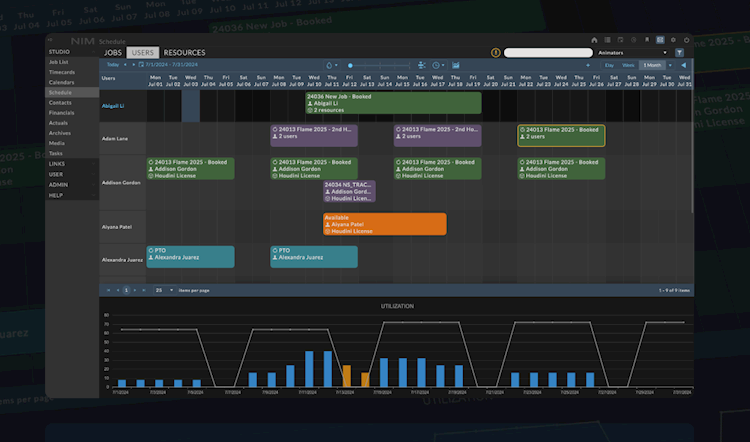This screenshot has width=750, height=442.
Task: Select first PTO Alexandra Juarez event
Action: coord(190,257)
